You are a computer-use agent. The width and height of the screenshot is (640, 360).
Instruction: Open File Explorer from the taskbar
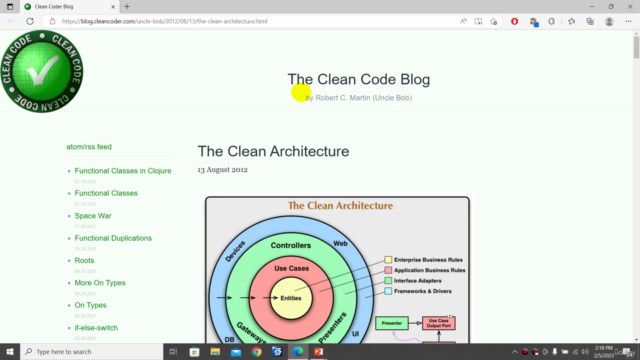tap(215, 351)
